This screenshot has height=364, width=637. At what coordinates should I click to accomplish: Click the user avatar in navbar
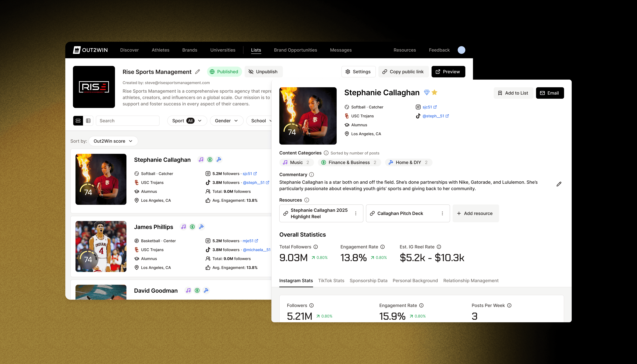461,50
